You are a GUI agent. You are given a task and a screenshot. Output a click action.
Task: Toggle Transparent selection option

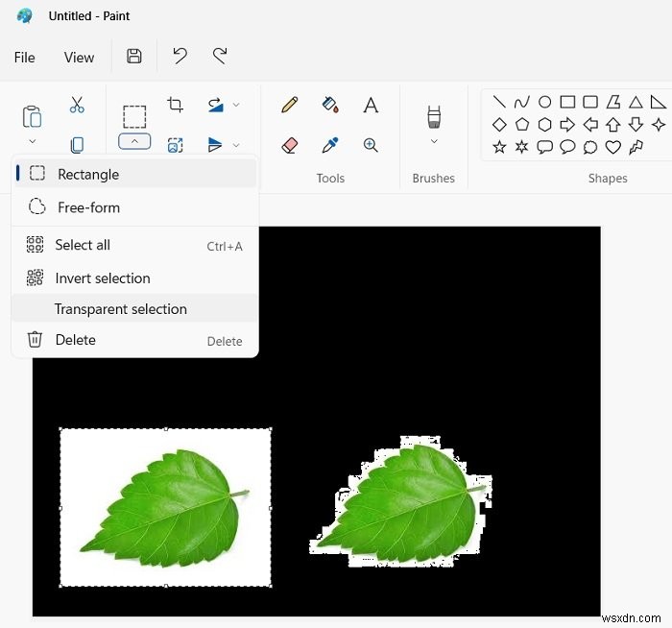134,308
